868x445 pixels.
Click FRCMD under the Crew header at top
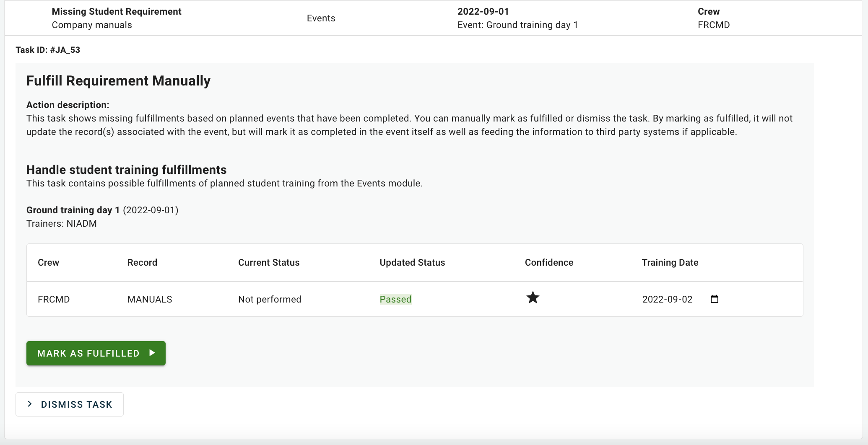(714, 25)
